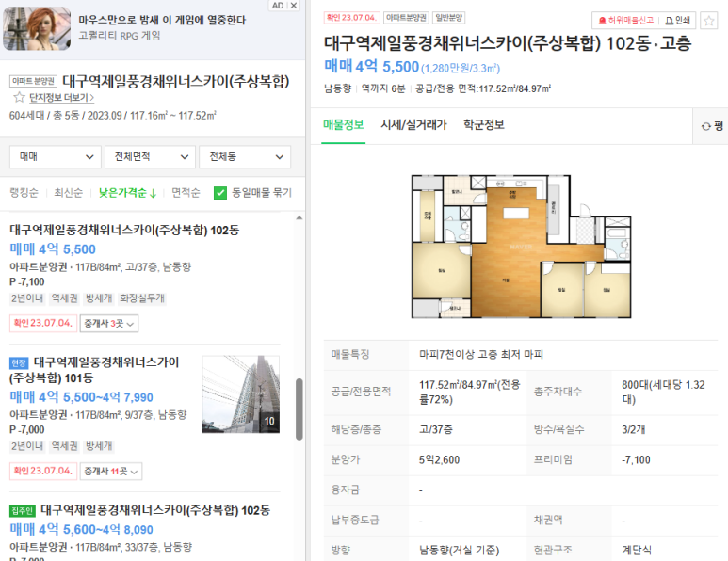Select the 계단식 entrance type value
The width and height of the screenshot is (728, 561).
click(637, 550)
